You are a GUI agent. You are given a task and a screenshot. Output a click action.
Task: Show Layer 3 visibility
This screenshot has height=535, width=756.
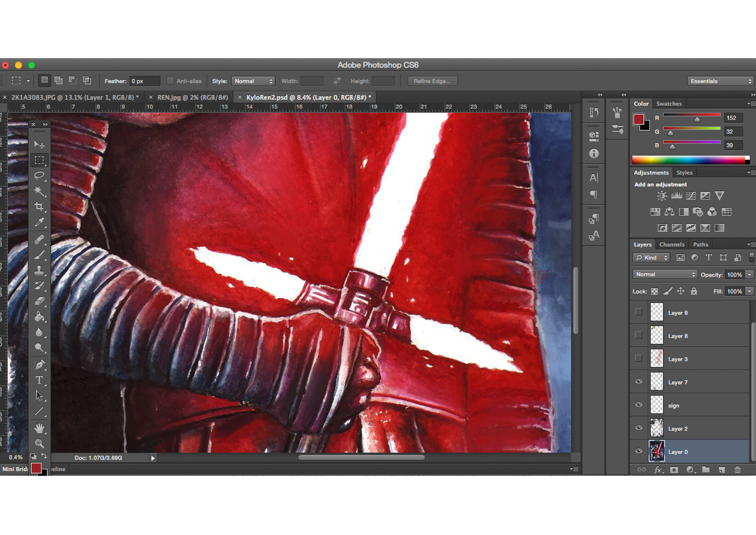click(x=639, y=358)
